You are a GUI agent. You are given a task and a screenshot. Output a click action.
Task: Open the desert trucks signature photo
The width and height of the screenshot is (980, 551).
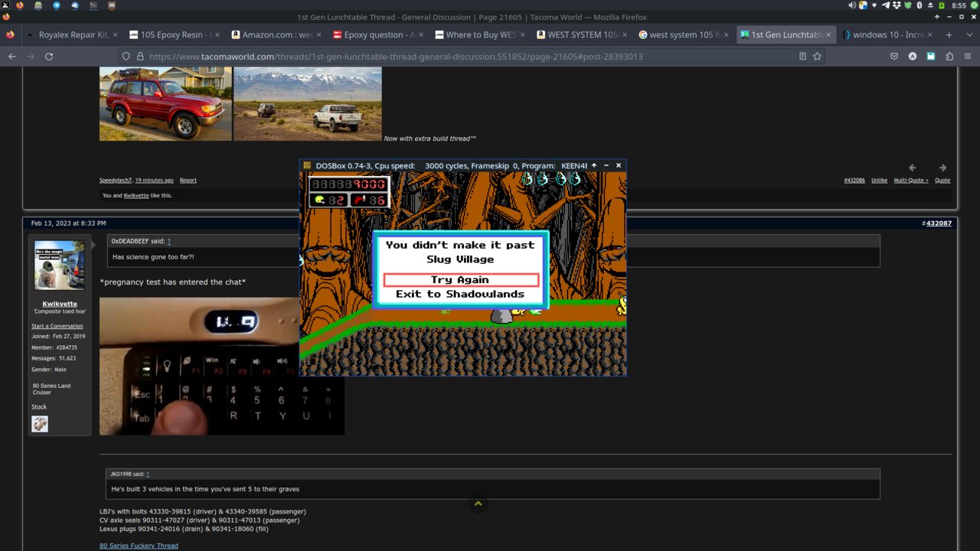point(308,103)
